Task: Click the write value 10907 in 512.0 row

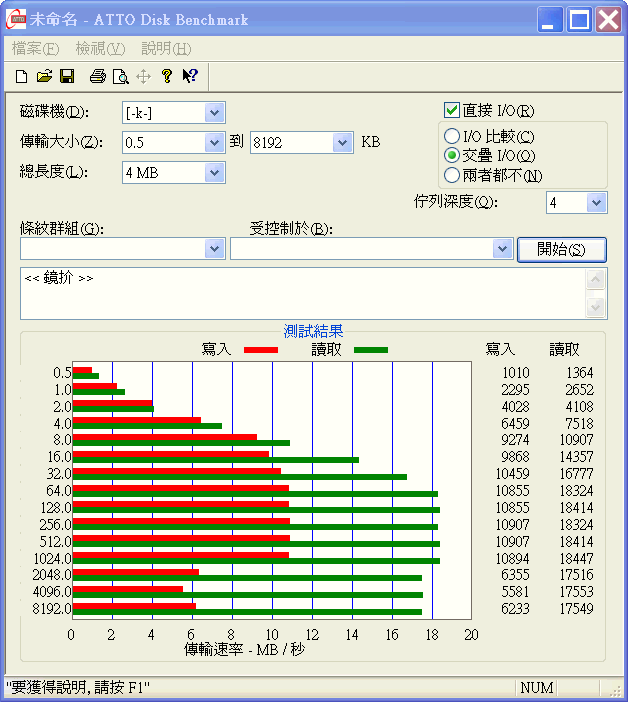Action: [513, 542]
